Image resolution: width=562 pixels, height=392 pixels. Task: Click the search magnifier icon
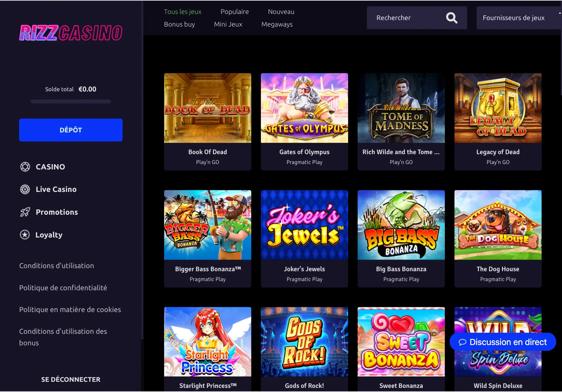point(452,18)
